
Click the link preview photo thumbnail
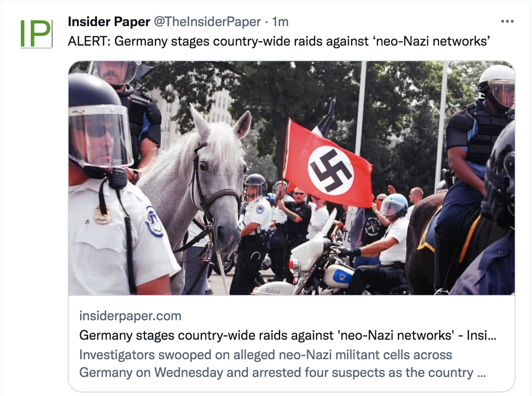point(292,178)
